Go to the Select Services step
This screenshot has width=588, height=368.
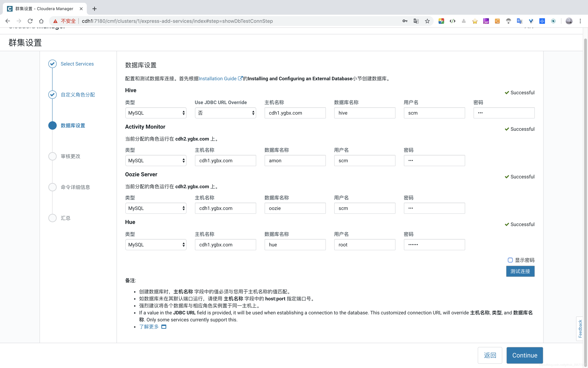pyautogui.click(x=77, y=64)
